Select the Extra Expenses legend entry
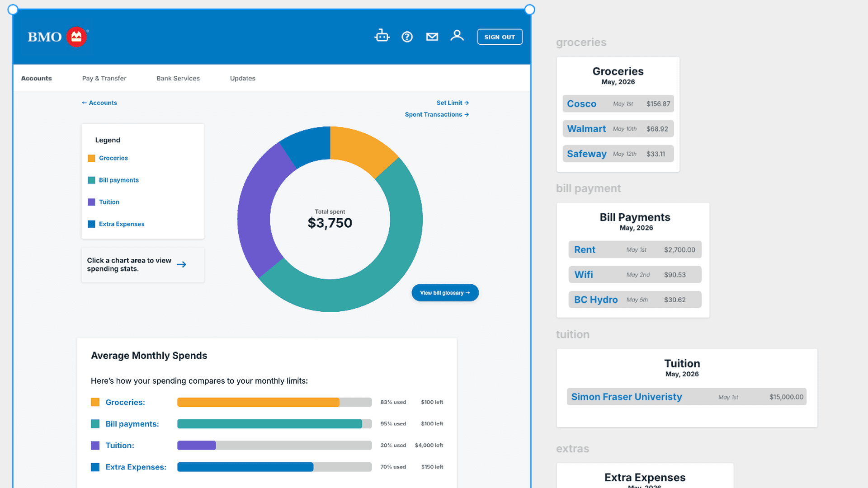Viewport: 868px width, 488px height. (122, 224)
